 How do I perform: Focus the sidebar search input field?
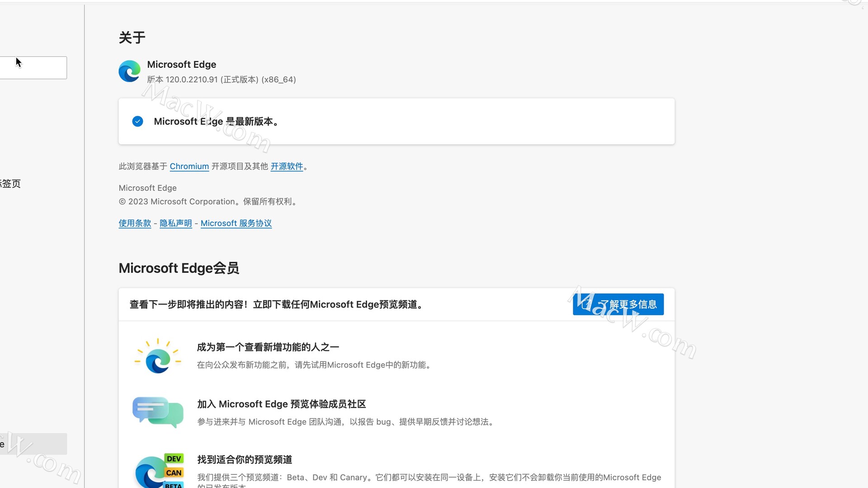pos(33,68)
